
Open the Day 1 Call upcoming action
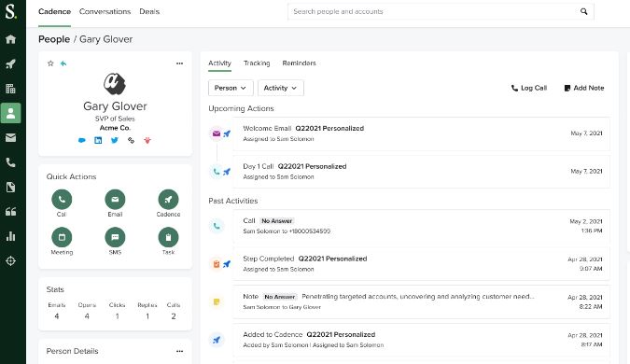coord(422,172)
